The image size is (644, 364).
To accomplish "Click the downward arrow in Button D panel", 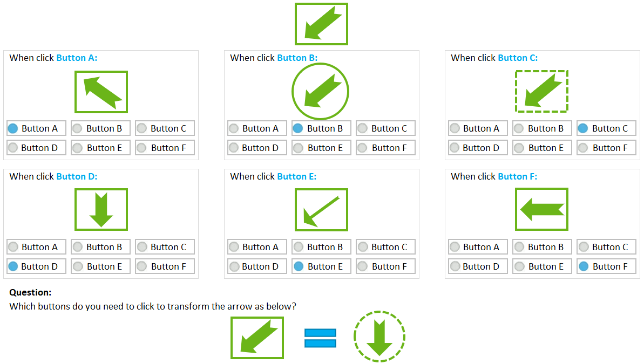I will point(101,209).
